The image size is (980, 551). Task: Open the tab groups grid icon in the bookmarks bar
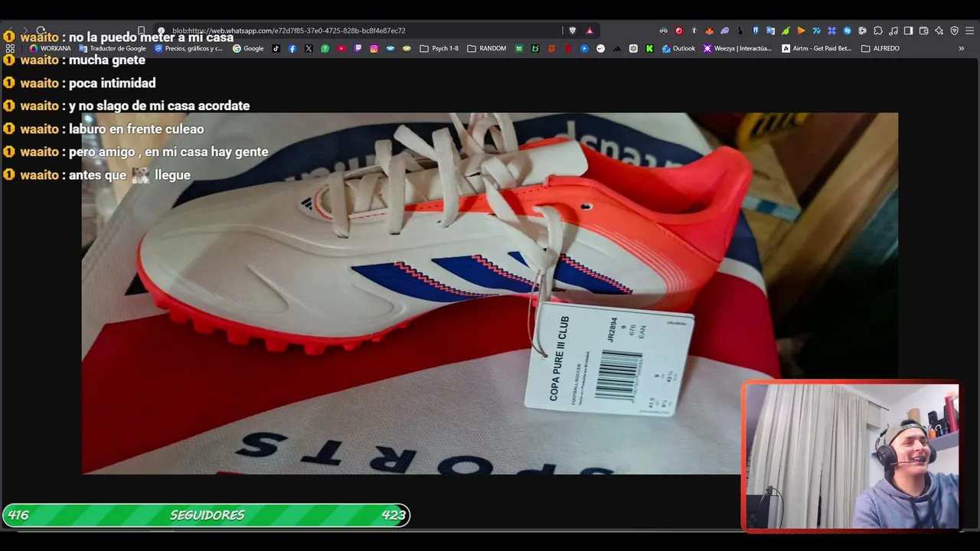point(10,48)
